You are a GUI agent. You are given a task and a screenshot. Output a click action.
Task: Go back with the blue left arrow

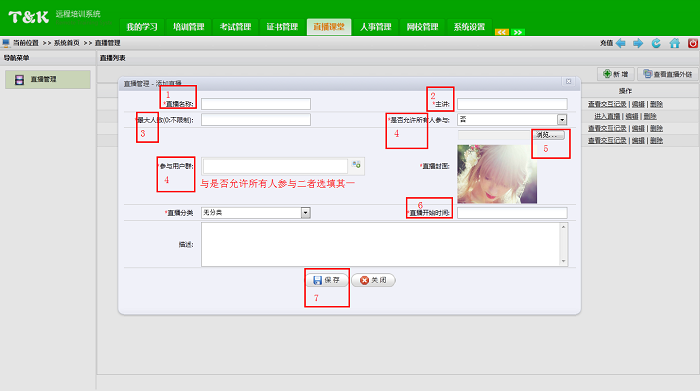(x=621, y=43)
